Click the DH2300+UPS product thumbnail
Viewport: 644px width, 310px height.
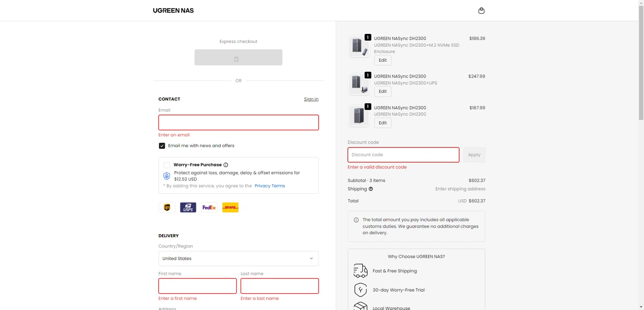tap(358, 84)
